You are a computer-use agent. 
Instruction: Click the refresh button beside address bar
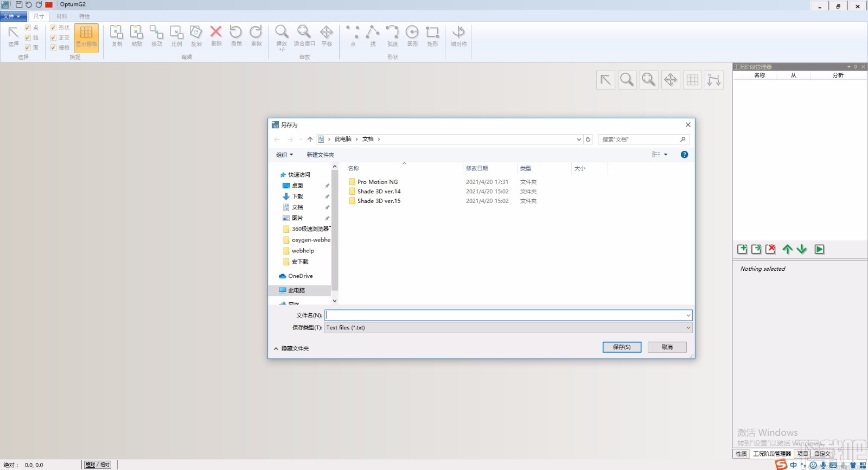[588, 139]
